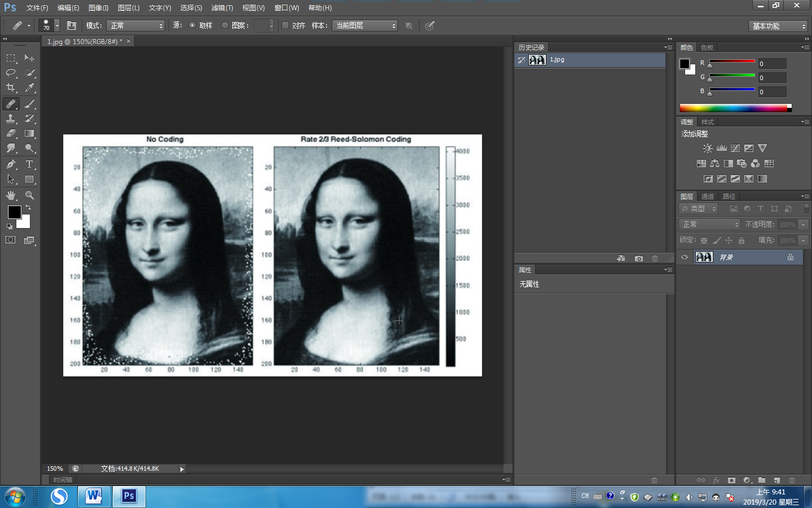Swap foreground and background colors
Image resolution: width=812 pixels, height=508 pixels.
pyautogui.click(x=28, y=208)
